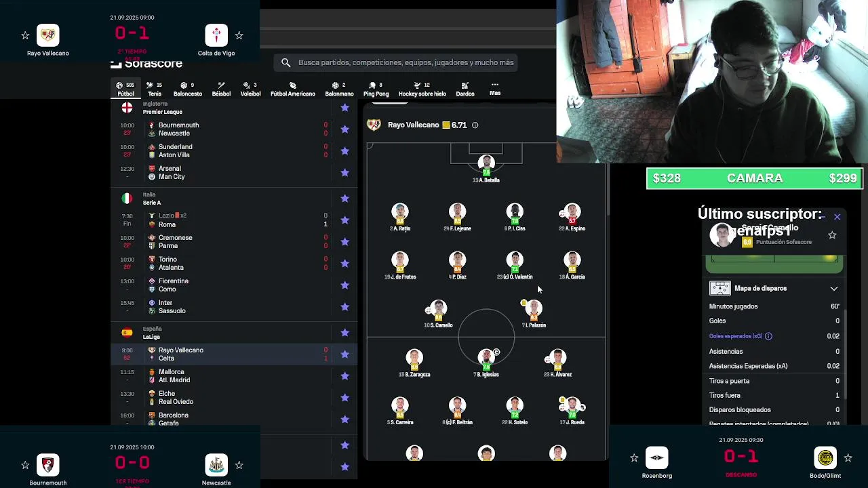This screenshot has width=868, height=488.
Task: Select player J. Rueda in lineup
Action: click(572, 411)
